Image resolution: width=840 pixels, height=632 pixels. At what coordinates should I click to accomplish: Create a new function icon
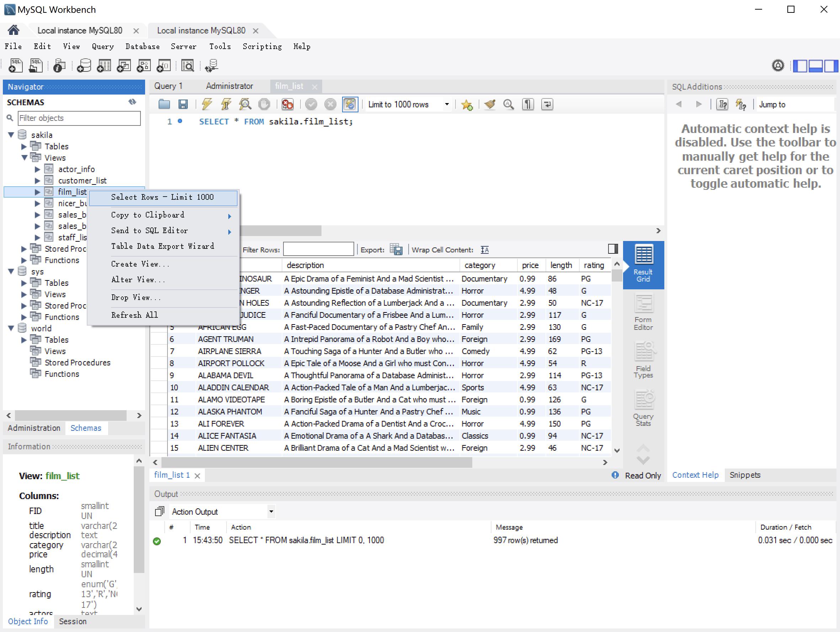coord(164,66)
